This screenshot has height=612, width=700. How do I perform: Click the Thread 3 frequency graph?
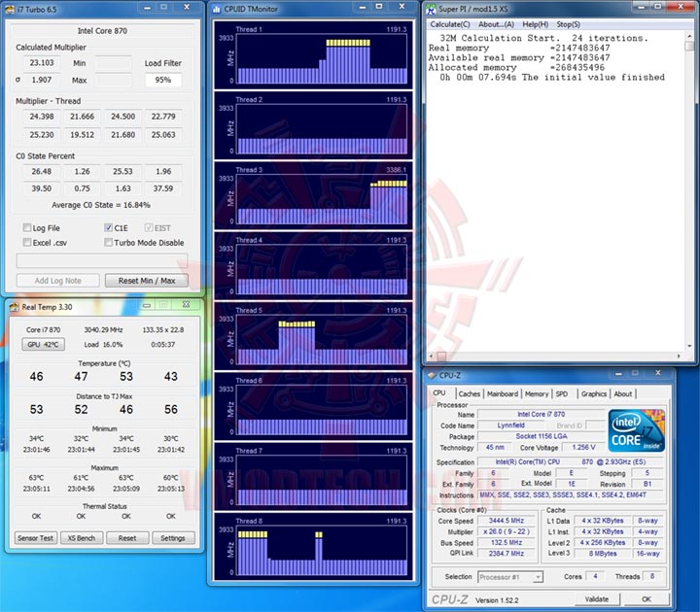[x=322, y=199]
